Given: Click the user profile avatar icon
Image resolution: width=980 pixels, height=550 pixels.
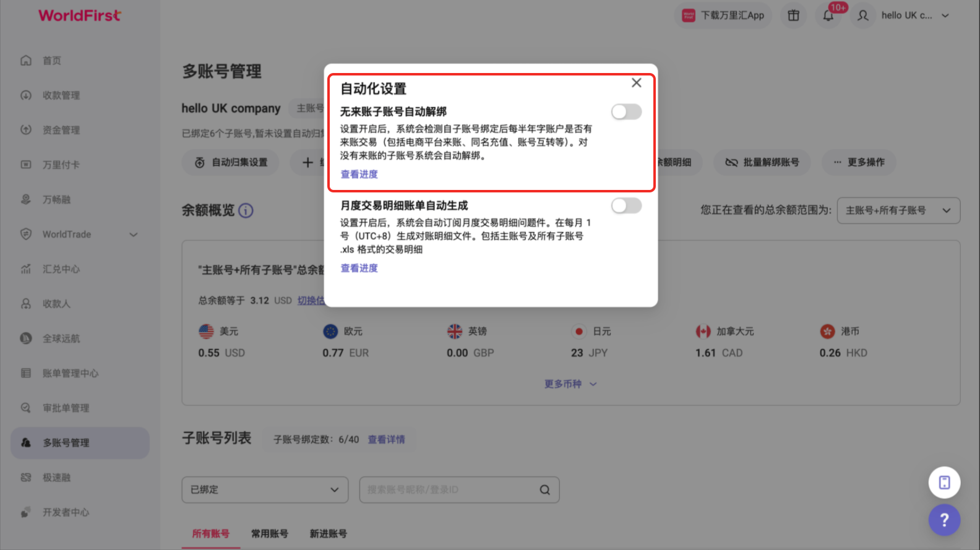Looking at the screenshot, I should click(x=863, y=15).
